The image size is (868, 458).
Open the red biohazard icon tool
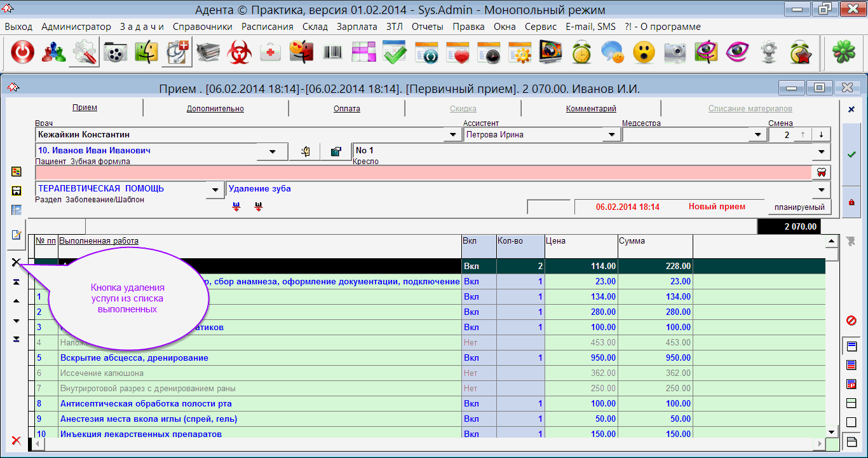coord(240,53)
